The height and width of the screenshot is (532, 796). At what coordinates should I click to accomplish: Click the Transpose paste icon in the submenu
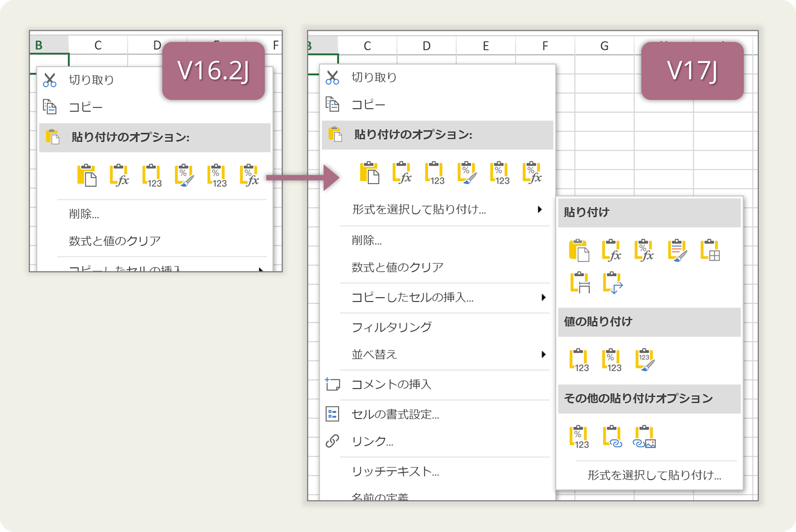[x=612, y=282]
